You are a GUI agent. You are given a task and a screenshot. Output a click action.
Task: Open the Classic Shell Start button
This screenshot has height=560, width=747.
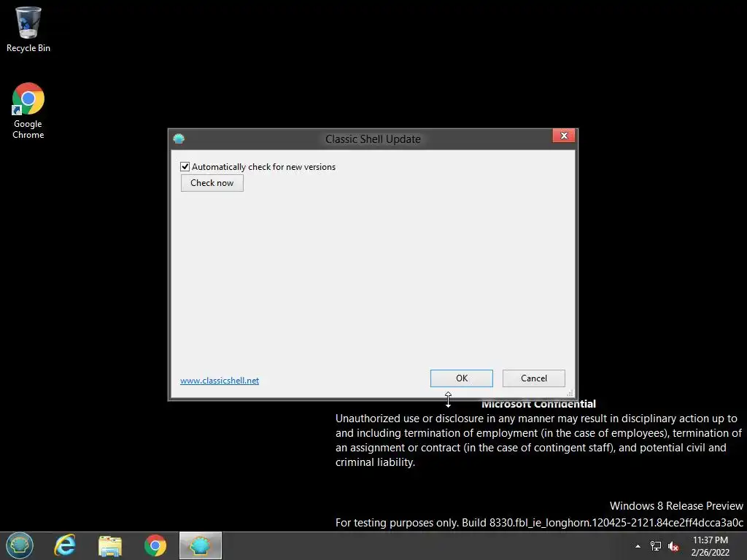(x=20, y=545)
